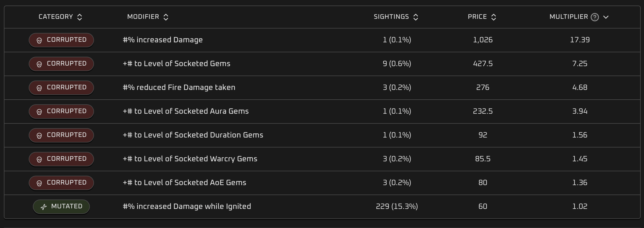Click the mutation icon inside the Mutated badge
Screen dimensions: 644x228
point(44,206)
